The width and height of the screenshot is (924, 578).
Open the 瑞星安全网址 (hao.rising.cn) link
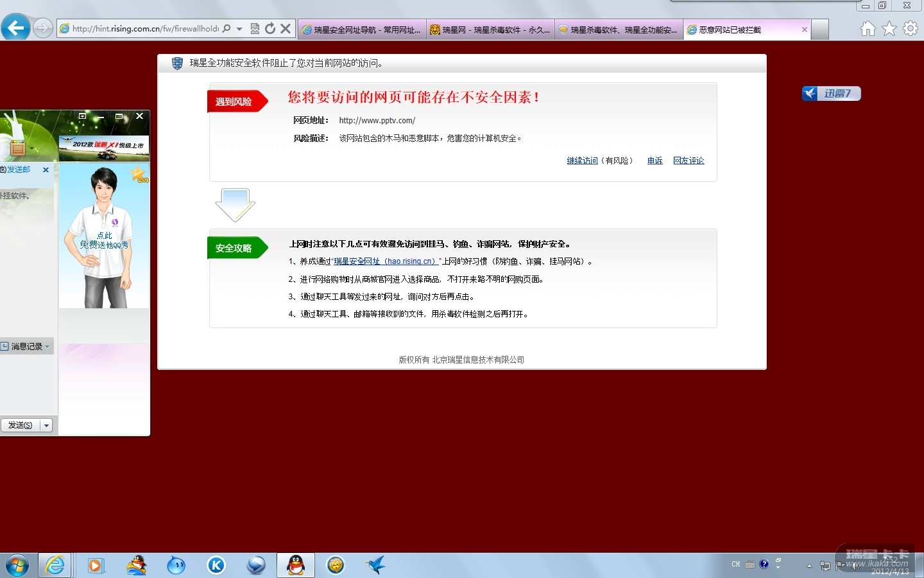pyautogui.click(x=385, y=261)
